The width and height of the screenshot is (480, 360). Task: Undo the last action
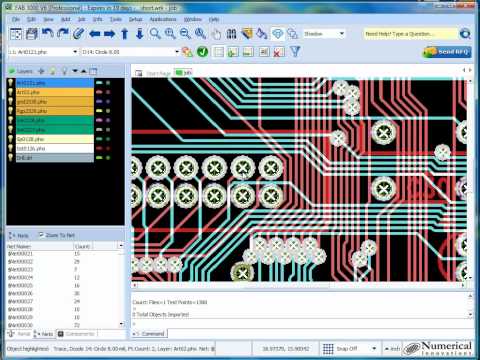(x=47, y=34)
